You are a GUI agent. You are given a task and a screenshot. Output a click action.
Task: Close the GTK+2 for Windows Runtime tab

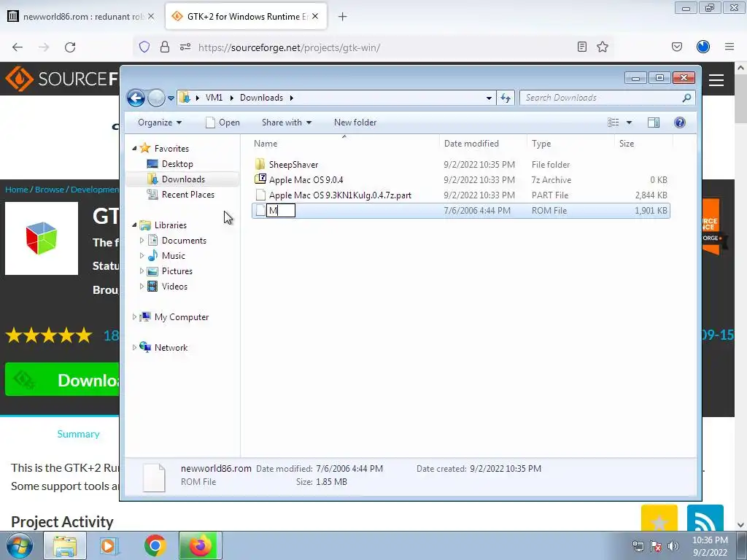coord(315,16)
